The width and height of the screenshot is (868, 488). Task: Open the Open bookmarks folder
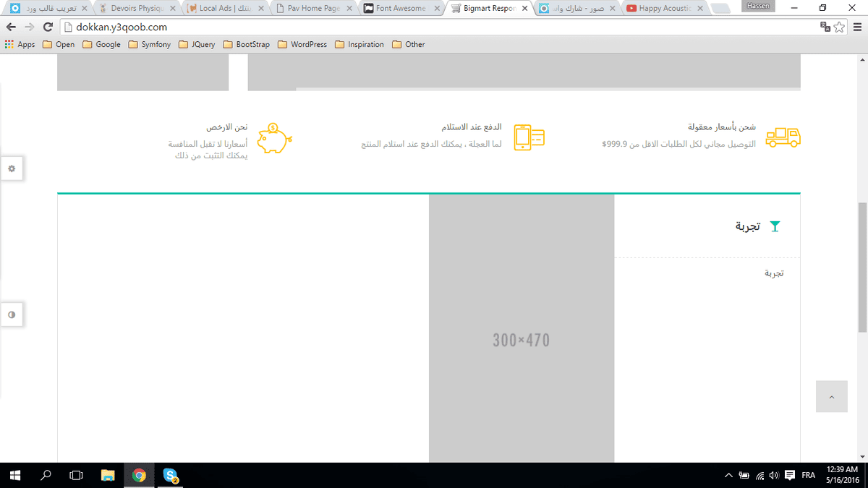click(x=59, y=44)
